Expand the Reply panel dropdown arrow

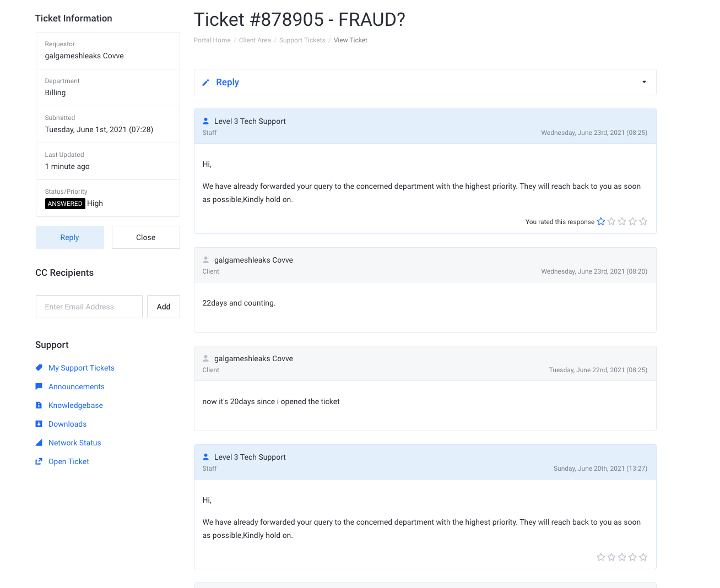(644, 82)
